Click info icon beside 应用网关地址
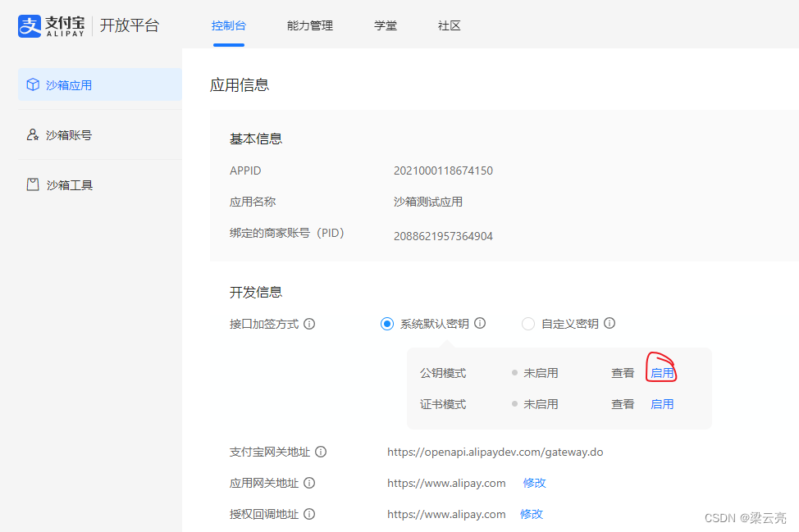Image resolution: width=799 pixels, height=532 pixels. (309, 483)
